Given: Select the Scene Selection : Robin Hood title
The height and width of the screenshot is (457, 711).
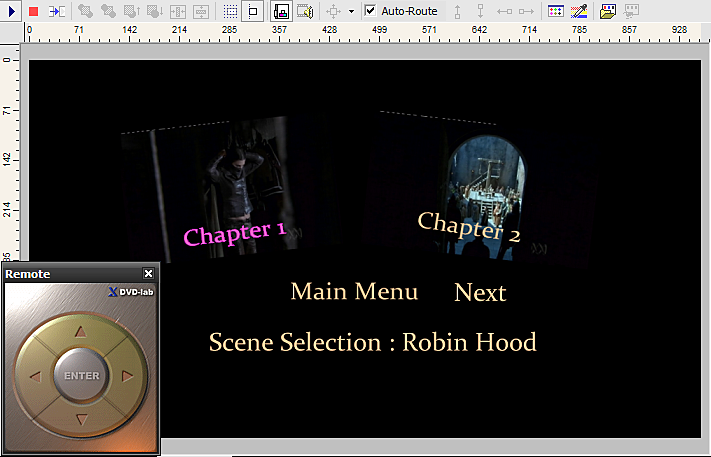Looking at the screenshot, I should click(373, 342).
